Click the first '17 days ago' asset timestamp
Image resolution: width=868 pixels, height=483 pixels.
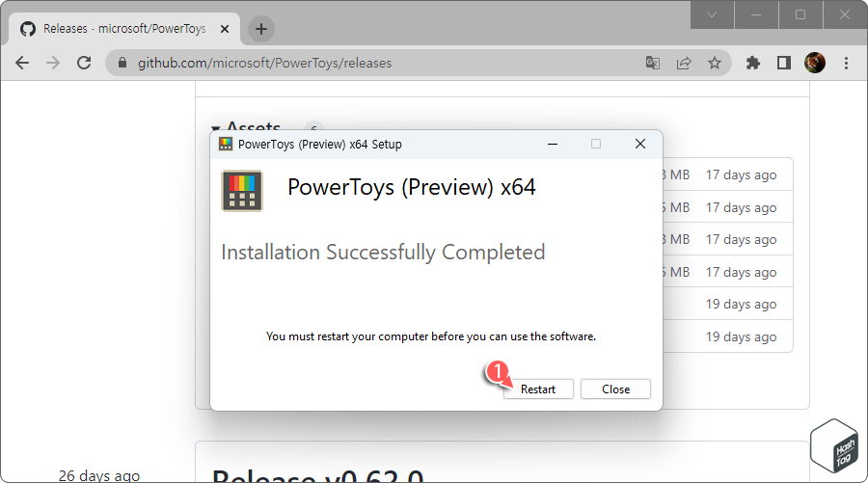point(741,174)
